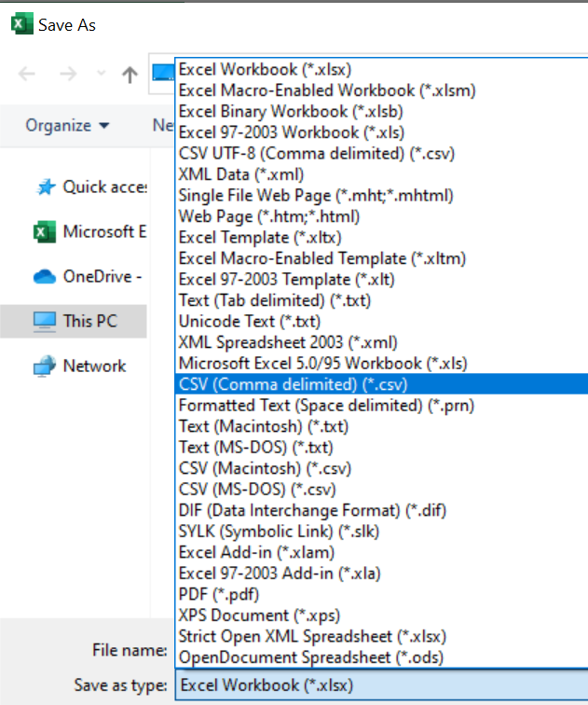Click the OneDrive cloud icon
The height and width of the screenshot is (705, 588).
point(45,277)
